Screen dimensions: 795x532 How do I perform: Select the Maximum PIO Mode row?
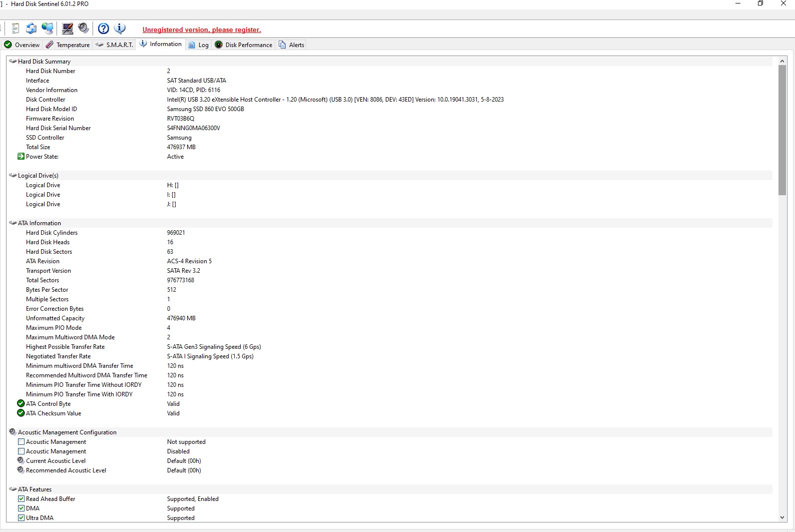[390, 328]
